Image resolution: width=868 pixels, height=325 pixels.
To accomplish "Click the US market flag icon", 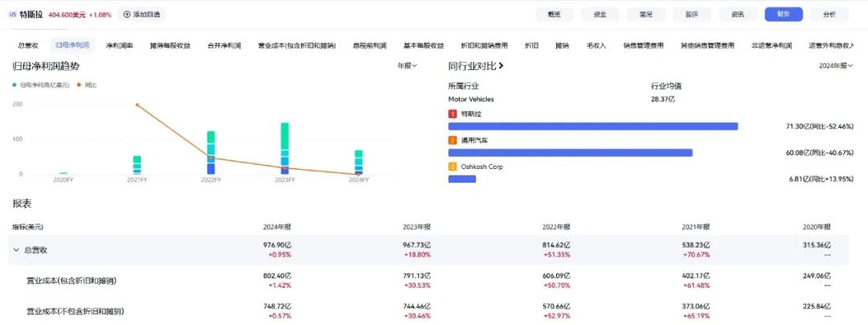I will pos(12,15).
